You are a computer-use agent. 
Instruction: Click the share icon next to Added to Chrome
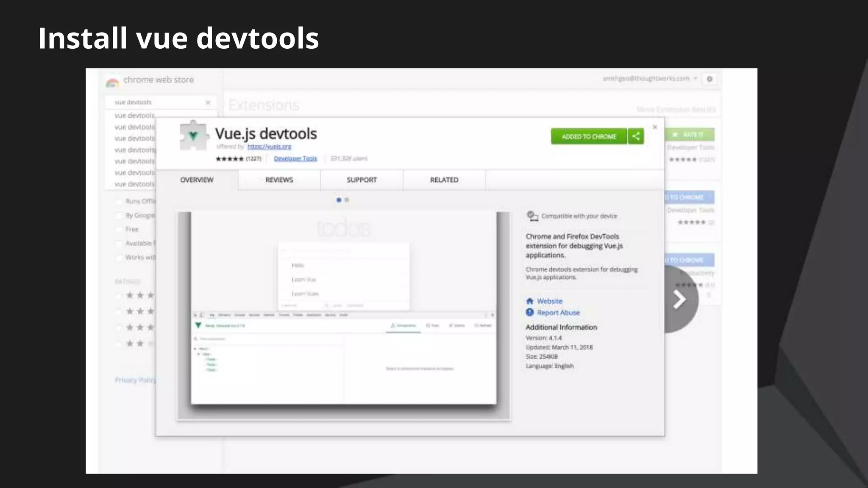coord(636,136)
